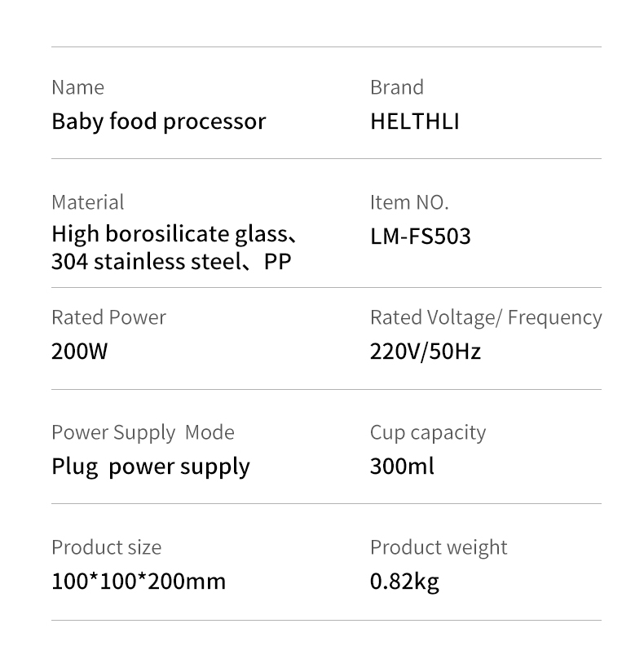Click the 'Cup capacity' label

click(x=428, y=433)
